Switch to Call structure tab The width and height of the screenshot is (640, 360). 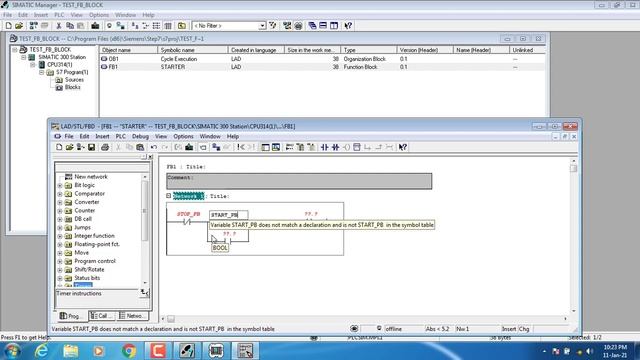[x=101, y=316]
